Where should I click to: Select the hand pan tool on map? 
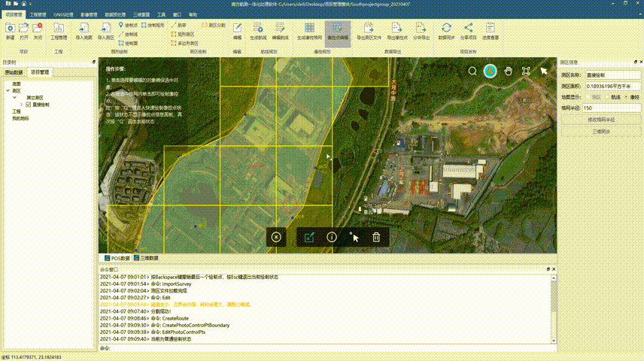tap(508, 71)
